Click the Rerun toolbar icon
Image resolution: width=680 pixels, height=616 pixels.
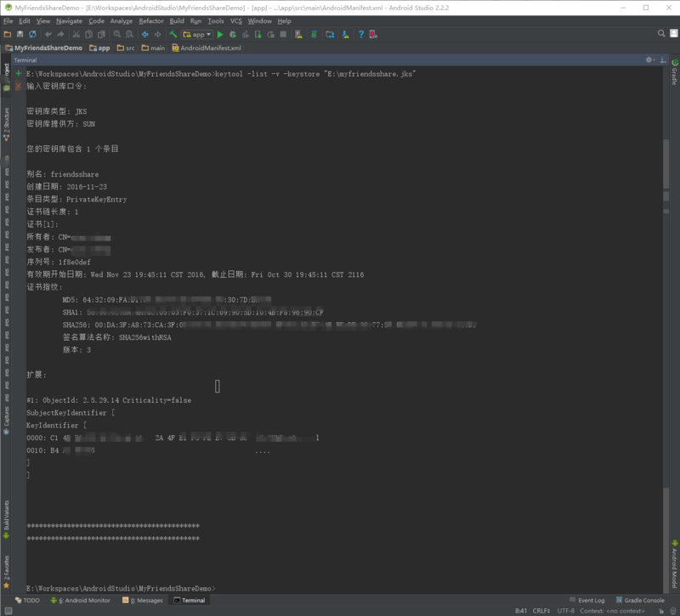270,34
